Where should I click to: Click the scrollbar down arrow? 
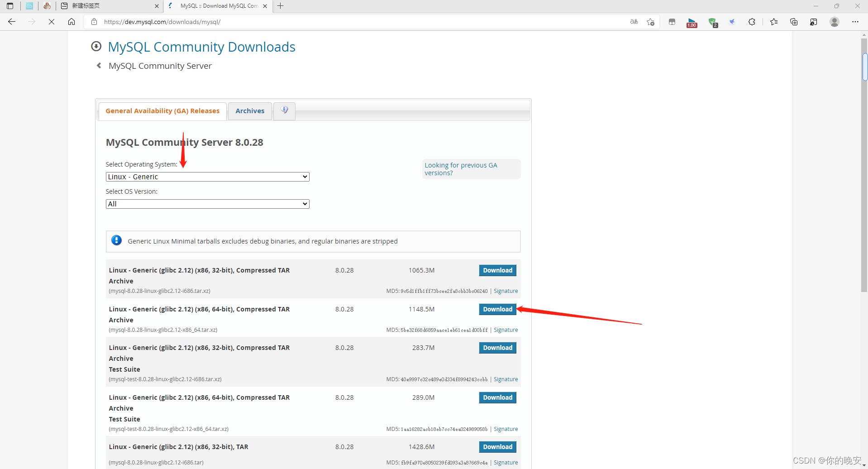(x=864, y=465)
